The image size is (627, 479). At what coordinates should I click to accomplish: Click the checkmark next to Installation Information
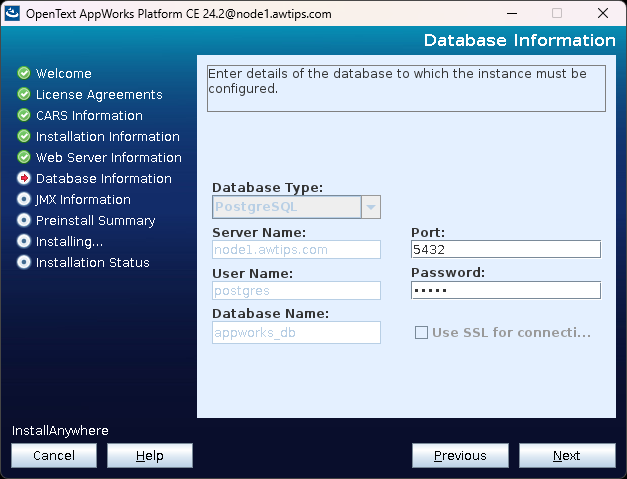pos(24,137)
